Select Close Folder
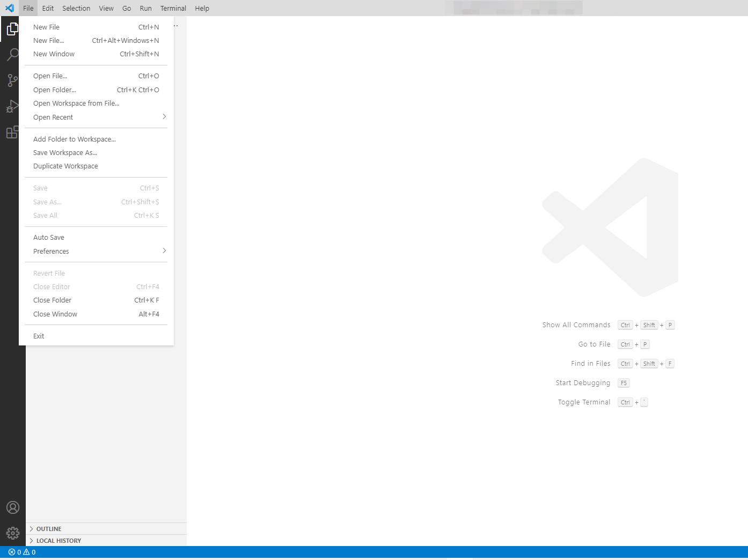Screen dimensions: 748x560 97,300
